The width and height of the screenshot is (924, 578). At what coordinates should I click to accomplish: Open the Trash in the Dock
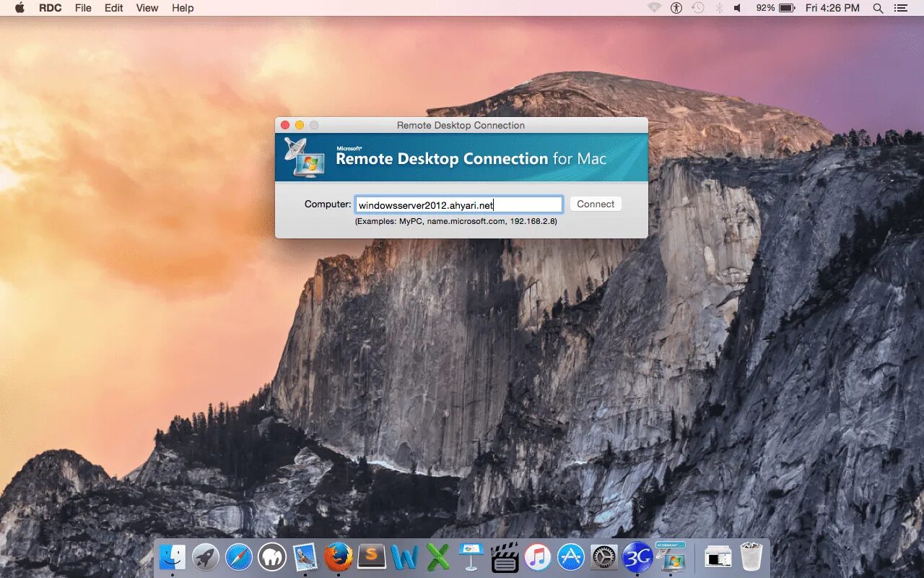[x=751, y=557]
